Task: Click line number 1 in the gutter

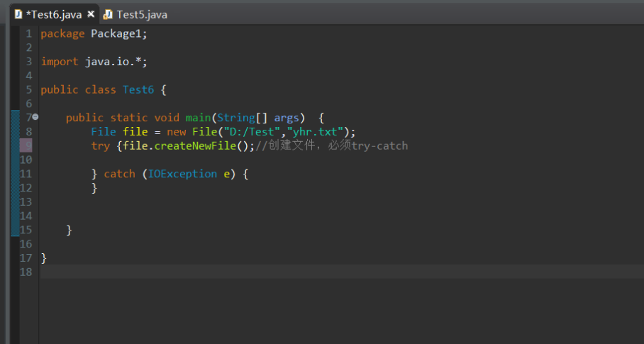Action: 28,33
